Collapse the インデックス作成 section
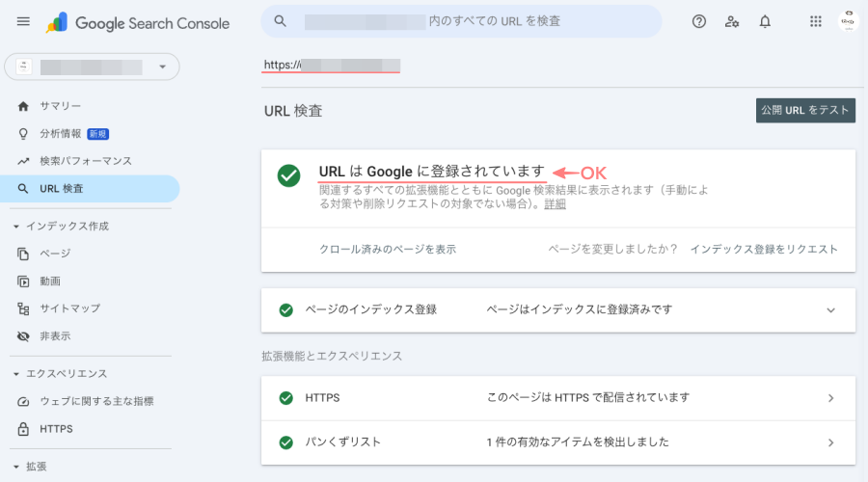This screenshot has width=868, height=482. 16,227
